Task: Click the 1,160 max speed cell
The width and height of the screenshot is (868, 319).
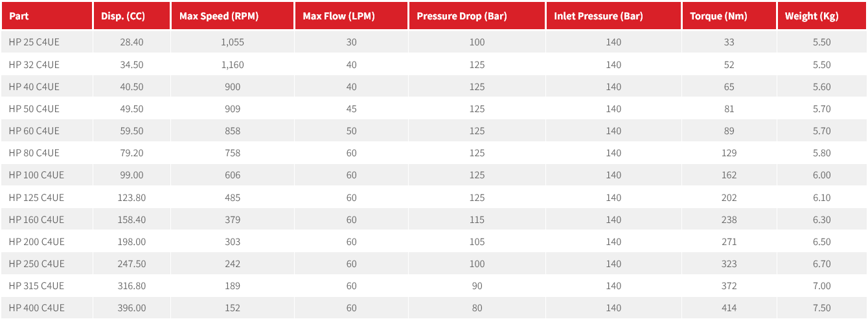Action: tap(233, 65)
